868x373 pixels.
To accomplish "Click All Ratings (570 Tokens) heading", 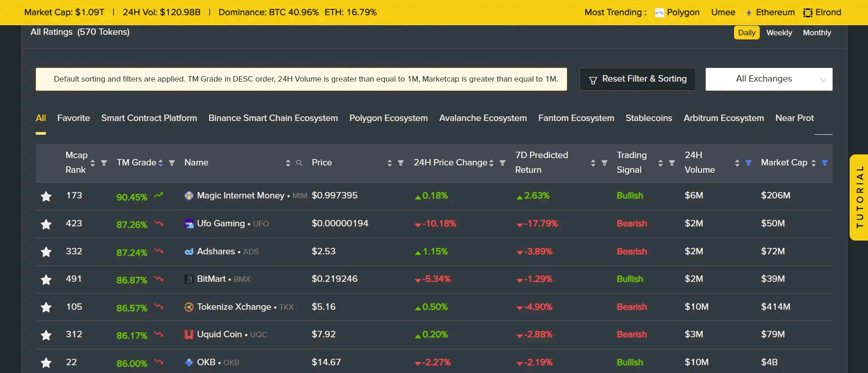I will [80, 32].
